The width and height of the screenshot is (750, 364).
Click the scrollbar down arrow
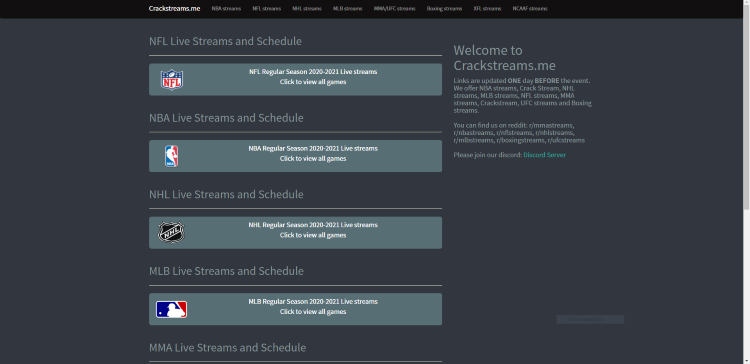click(746, 360)
